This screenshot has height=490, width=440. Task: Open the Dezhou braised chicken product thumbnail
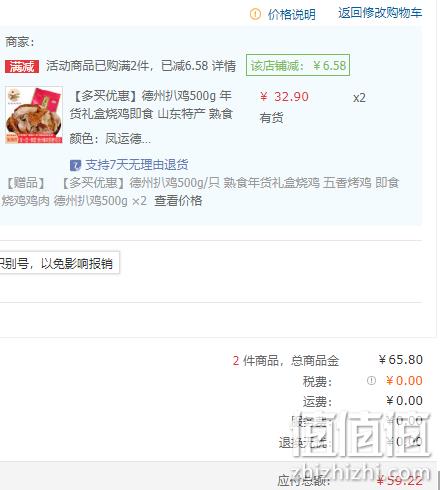34,115
